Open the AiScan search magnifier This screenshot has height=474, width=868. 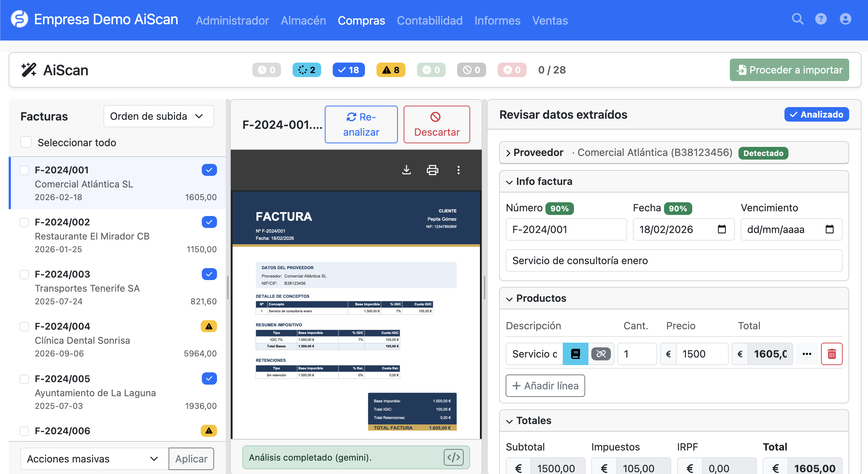[x=797, y=20]
